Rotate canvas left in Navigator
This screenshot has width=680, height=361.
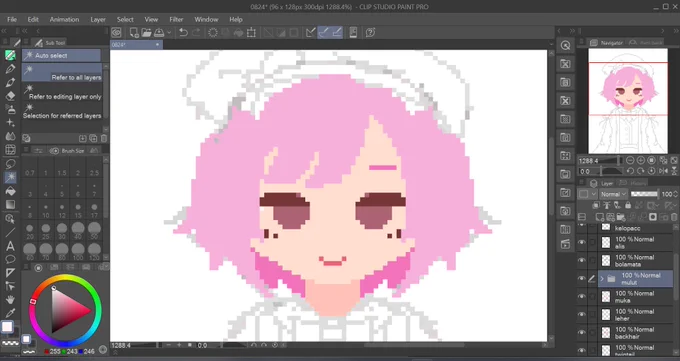(631, 171)
